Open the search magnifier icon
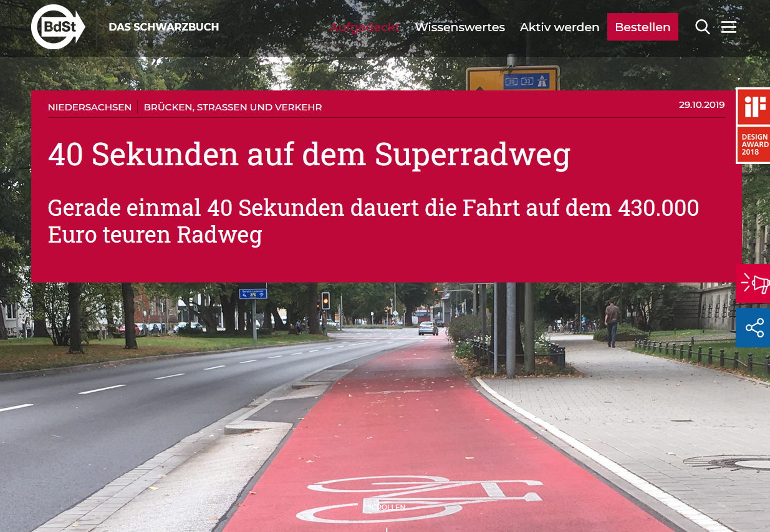The width and height of the screenshot is (770, 532). pos(702,27)
